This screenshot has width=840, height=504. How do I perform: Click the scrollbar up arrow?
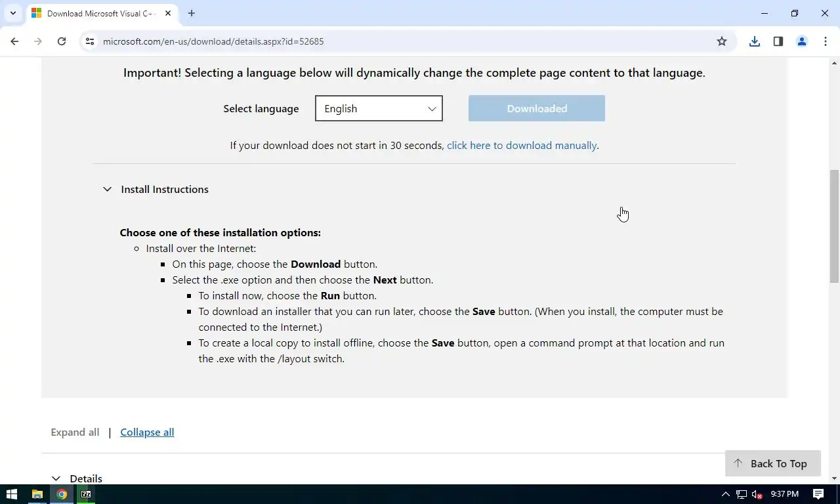tap(835, 63)
